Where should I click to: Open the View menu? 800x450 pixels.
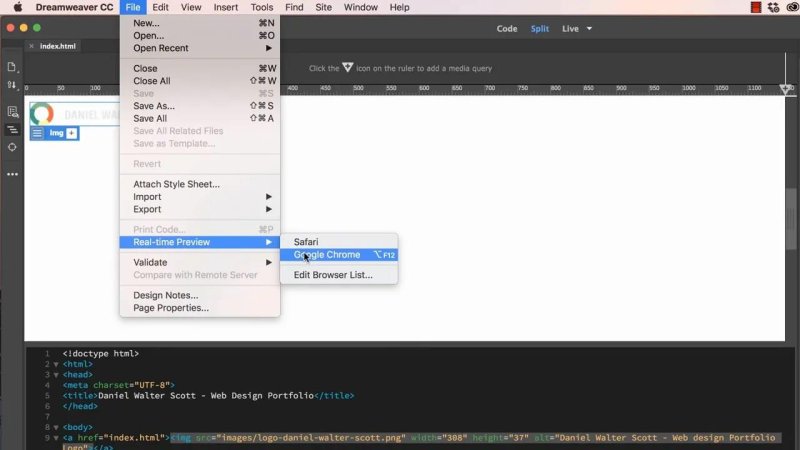(x=191, y=7)
